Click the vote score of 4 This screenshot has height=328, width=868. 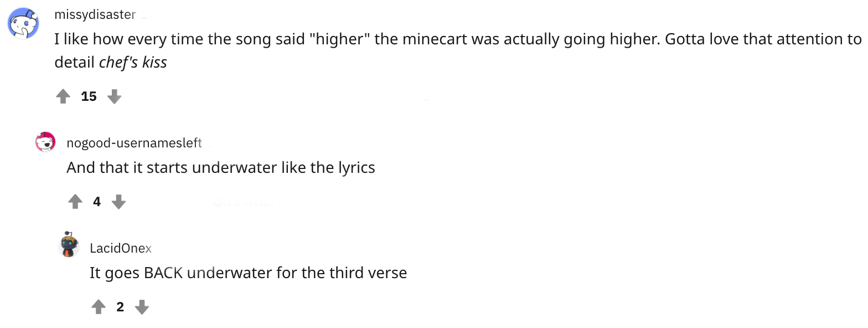coord(97,202)
